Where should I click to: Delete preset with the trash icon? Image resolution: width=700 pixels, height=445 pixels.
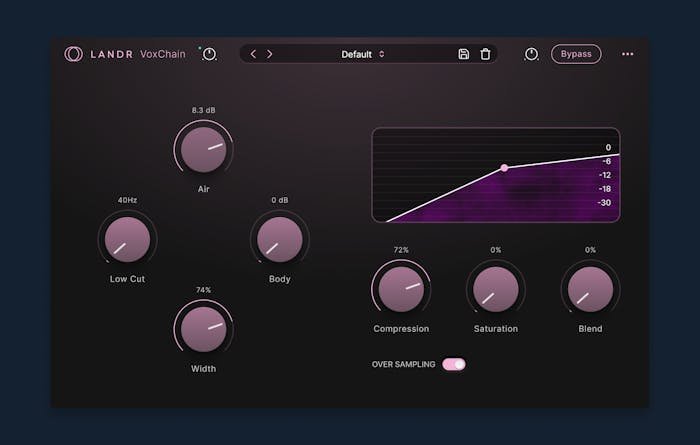[485, 54]
